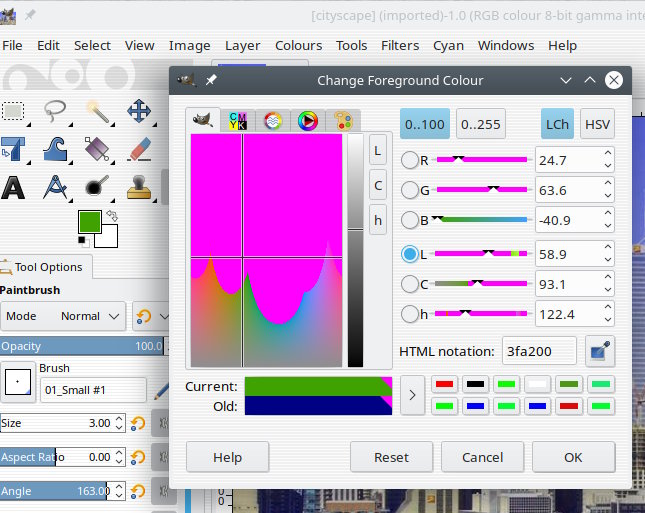Open the paintbrush Mode dropdown
Viewport: 645px width, 513px height.
pyautogui.click(x=62, y=316)
